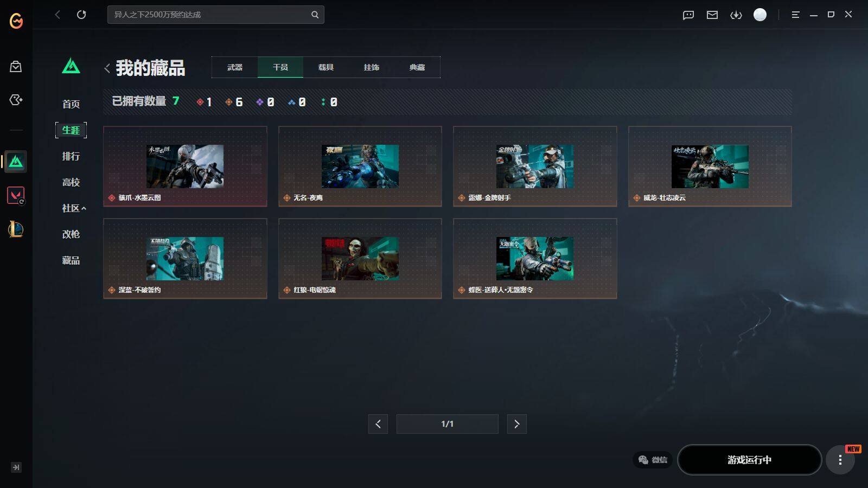This screenshot has height=488, width=868.
Task: Click the red rarity count 1
Action: point(205,102)
